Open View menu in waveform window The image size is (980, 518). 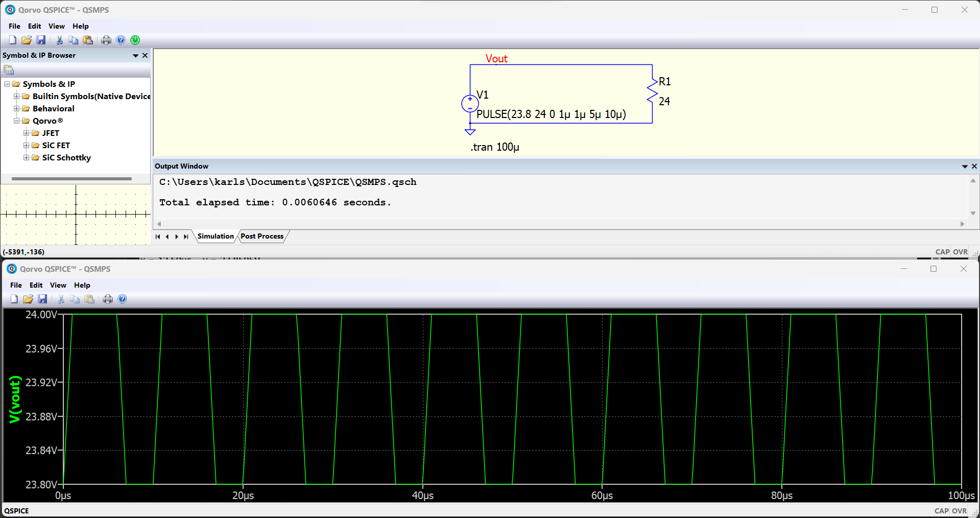[x=58, y=285]
